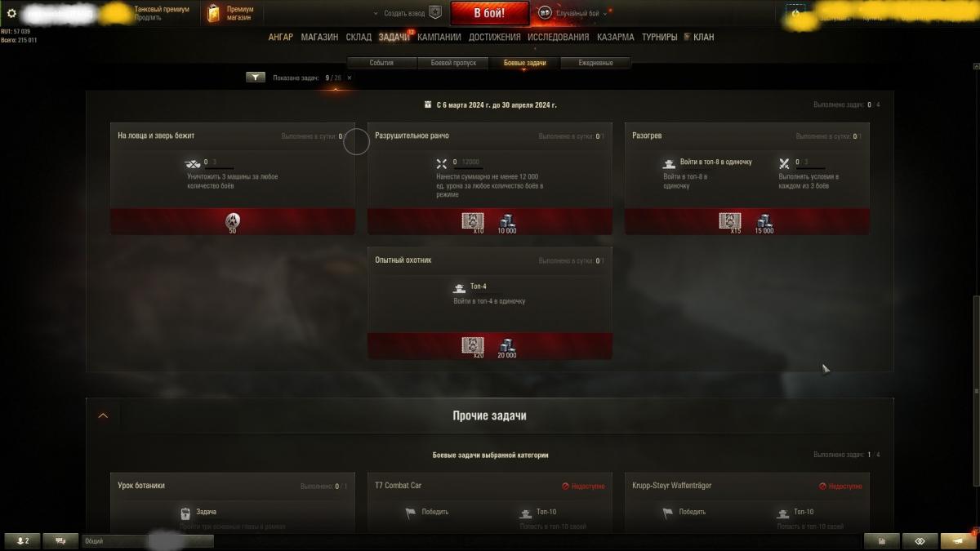The height and width of the screenshot is (551, 980).
Task: Click the filter funnel icon for tasks
Action: 256,78
